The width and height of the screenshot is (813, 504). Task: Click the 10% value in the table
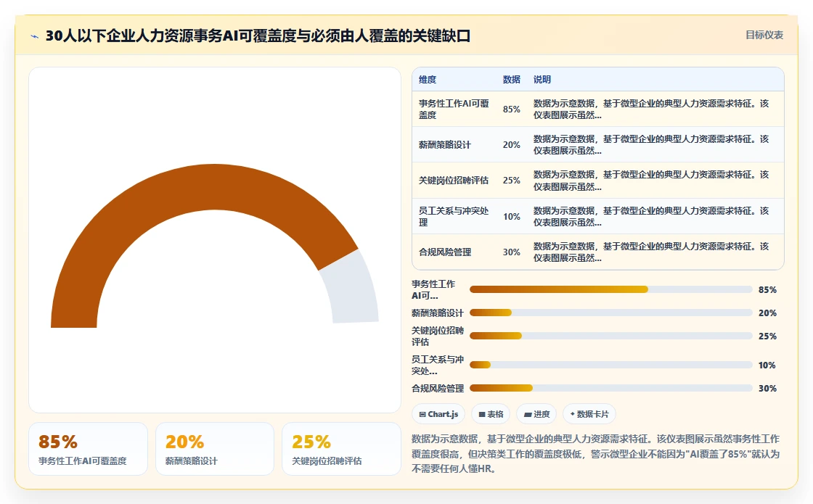point(511,217)
